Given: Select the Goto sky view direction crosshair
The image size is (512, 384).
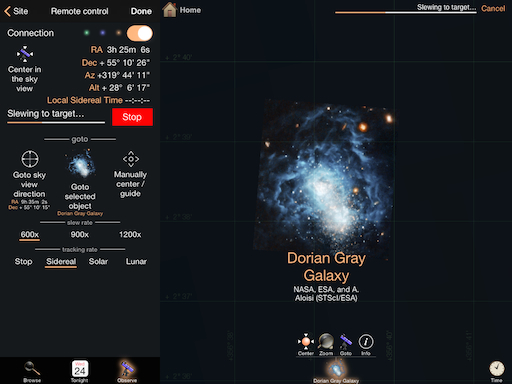Looking at the screenshot, I should (30, 159).
